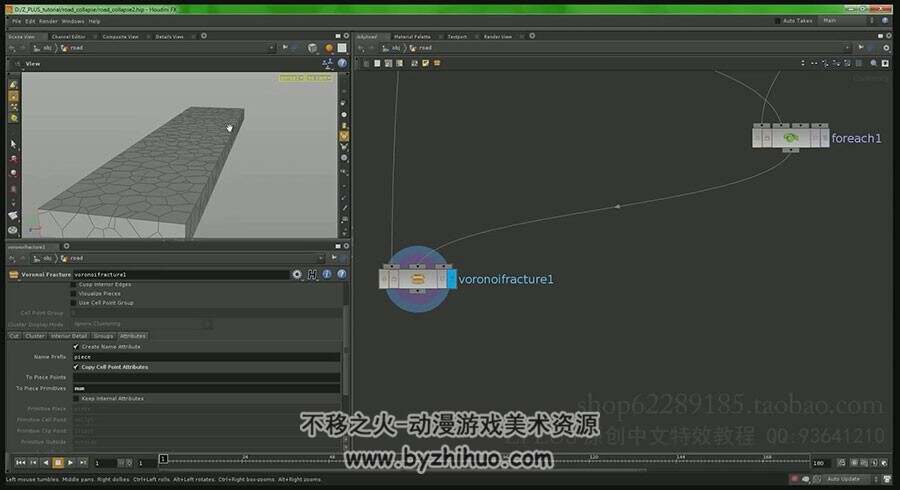The image size is (900, 490).
Task: Select the arrow Select tool in viewport
Action: [13, 144]
